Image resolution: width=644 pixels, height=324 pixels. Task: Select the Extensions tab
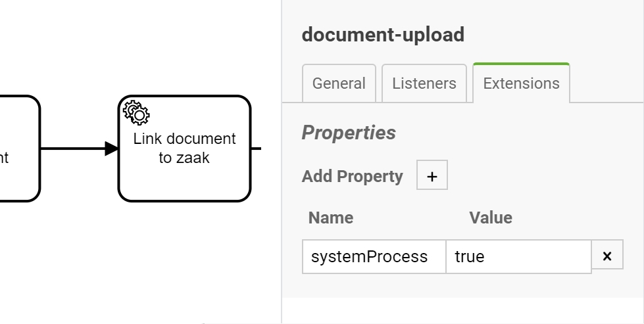pos(521,84)
